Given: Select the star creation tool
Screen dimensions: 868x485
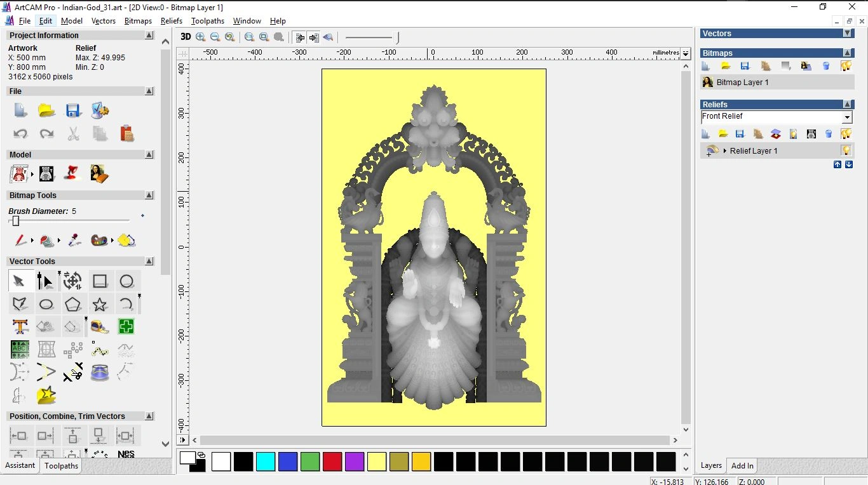Looking at the screenshot, I should pos(100,303).
